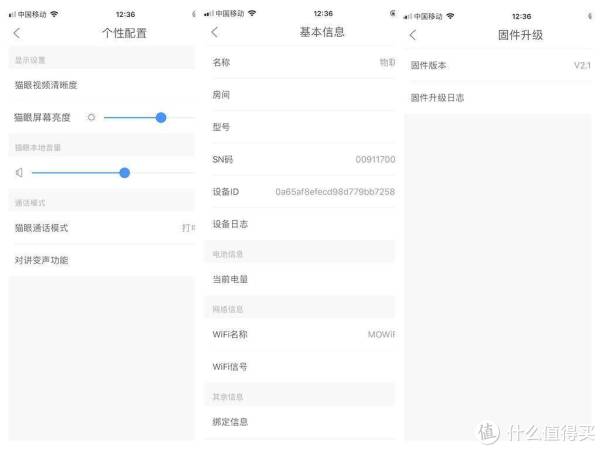The width and height of the screenshot is (600, 450).
Task: Tap the SN码 row
Action: 300,159
